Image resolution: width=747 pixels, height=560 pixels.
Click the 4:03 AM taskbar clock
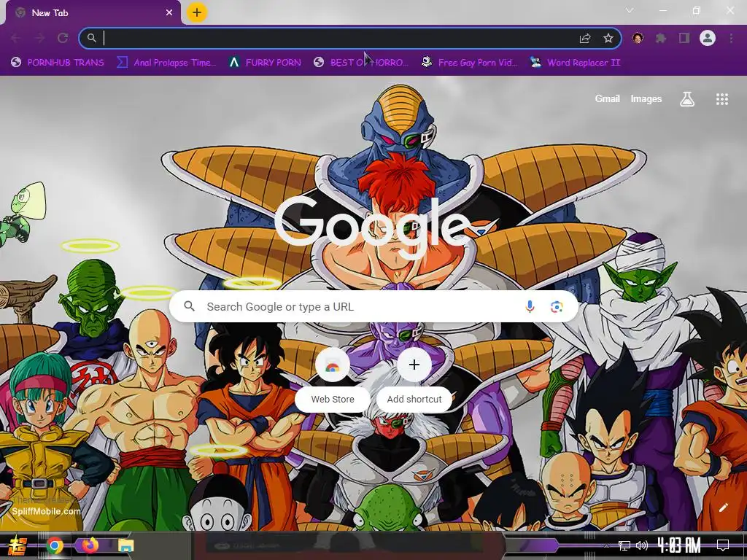point(679,545)
